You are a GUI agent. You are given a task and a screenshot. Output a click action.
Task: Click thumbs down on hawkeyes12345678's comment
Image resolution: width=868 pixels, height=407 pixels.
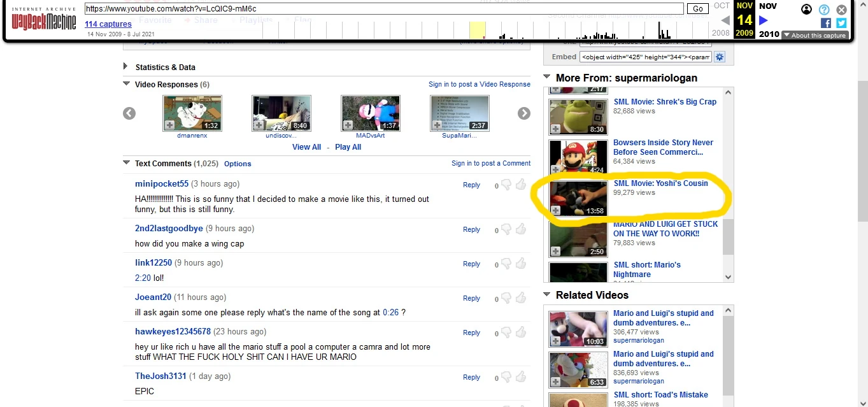(506, 333)
